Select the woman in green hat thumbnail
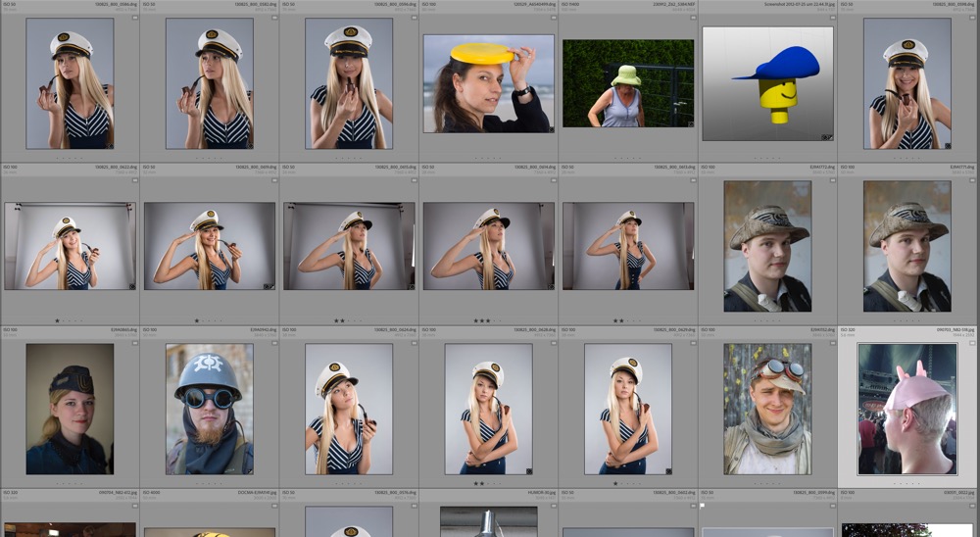 click(627, 83)
